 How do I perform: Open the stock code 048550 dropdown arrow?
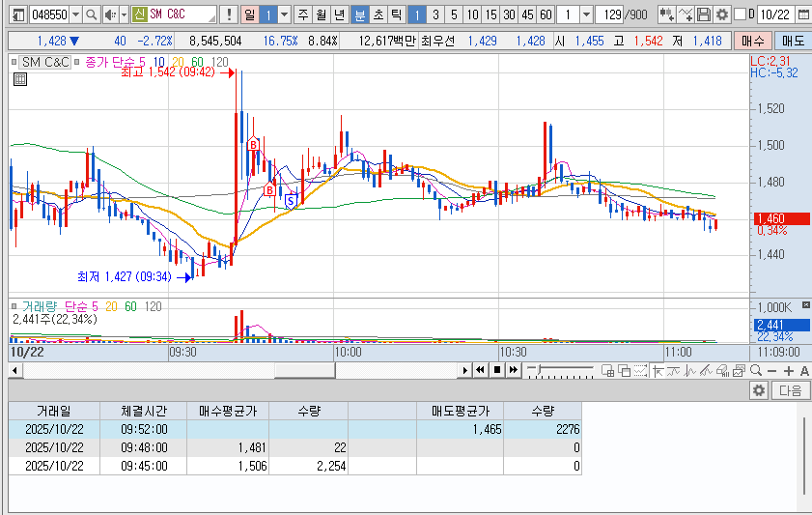pyautogui.click(x=76, y=14)
